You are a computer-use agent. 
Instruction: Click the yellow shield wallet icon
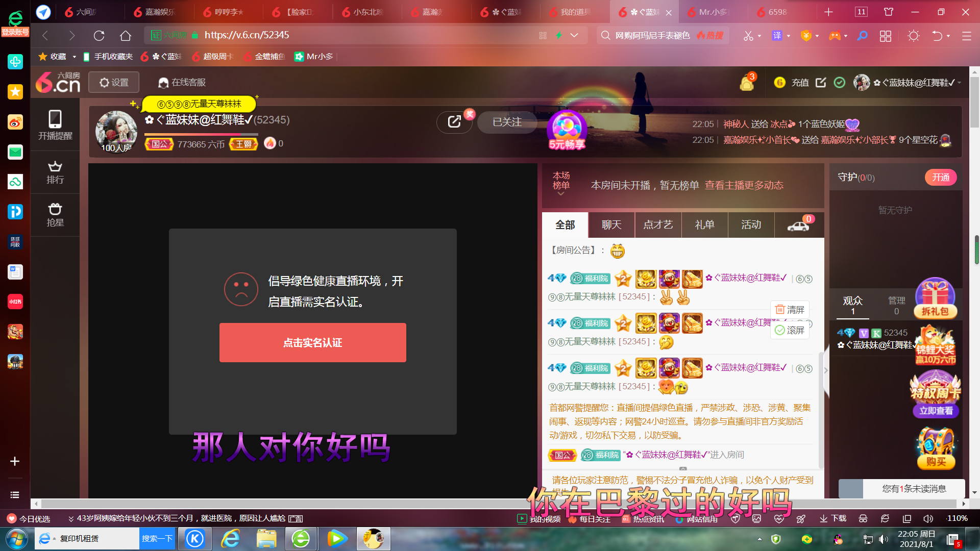tap(806, 36)
